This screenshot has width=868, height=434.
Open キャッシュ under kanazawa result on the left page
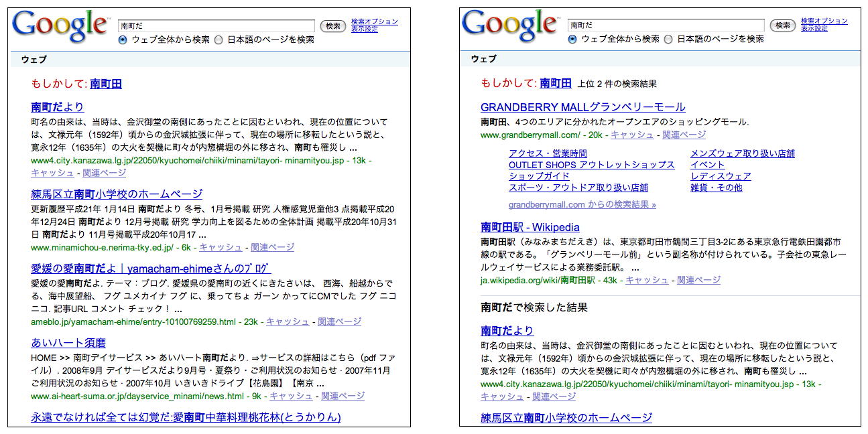[x=52, y=173]
